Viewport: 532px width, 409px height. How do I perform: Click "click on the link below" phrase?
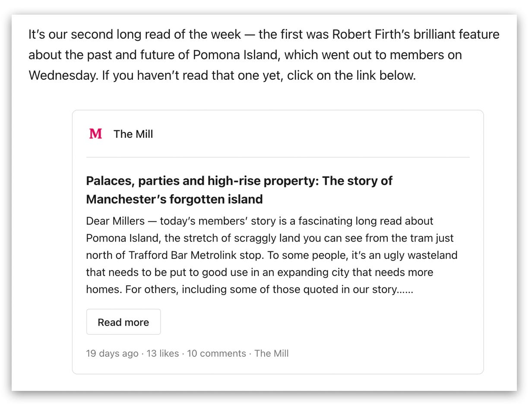[351, 76]
